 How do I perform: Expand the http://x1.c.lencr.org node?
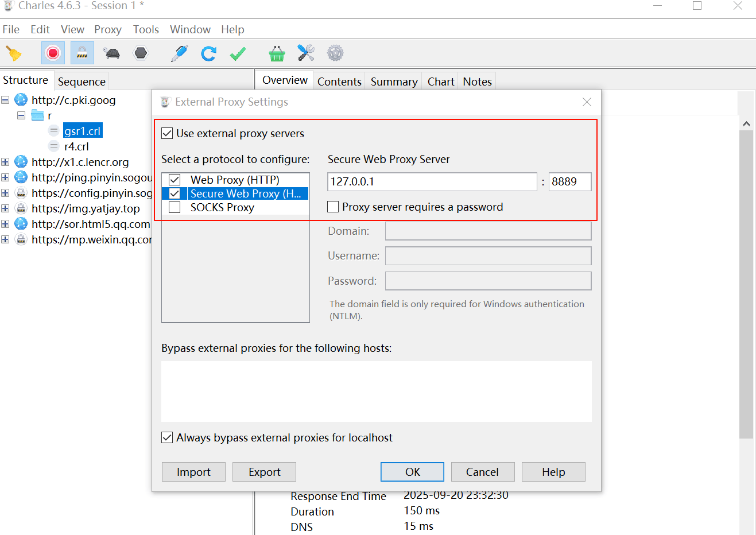point(5,162)
